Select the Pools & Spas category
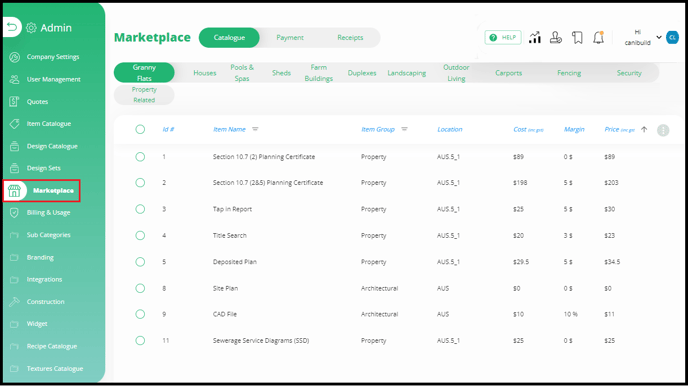 (x=242, y=73)
